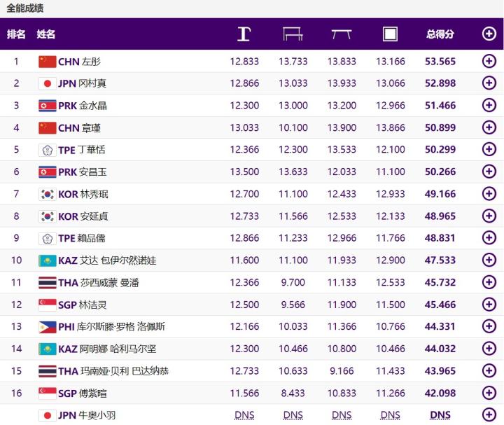The image size is (504, 425).
Task: Click the Kazakhstan flag in row 10
Action: [47, 260]
